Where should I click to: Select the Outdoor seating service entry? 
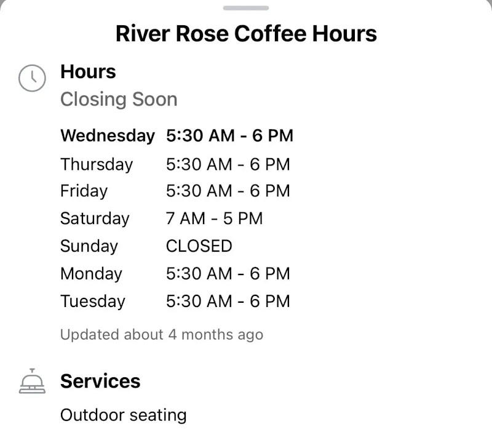123,415
